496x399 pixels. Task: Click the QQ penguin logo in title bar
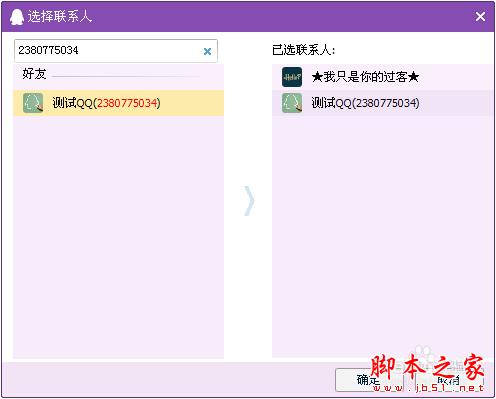(x=17, y=17)
